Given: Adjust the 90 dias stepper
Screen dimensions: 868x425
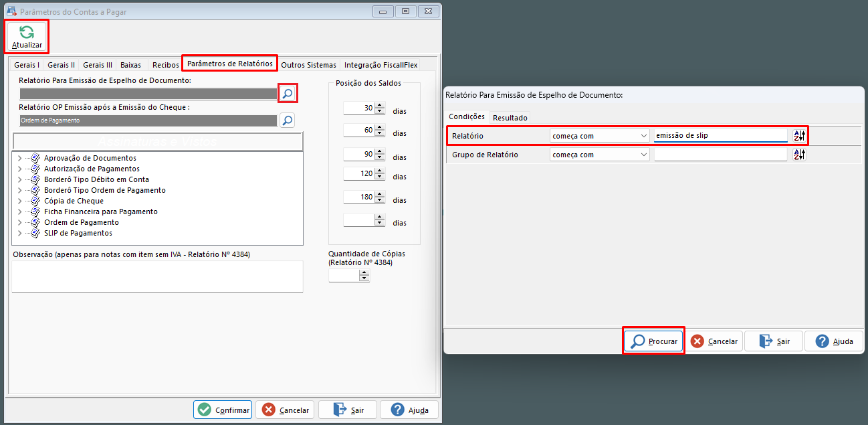Looking at the screenshot, I should 380,154.
